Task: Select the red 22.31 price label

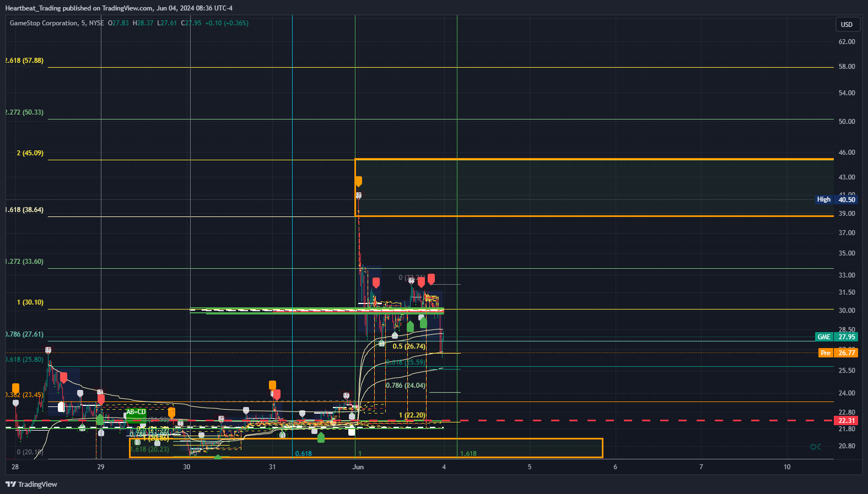Action: [847, 421]
